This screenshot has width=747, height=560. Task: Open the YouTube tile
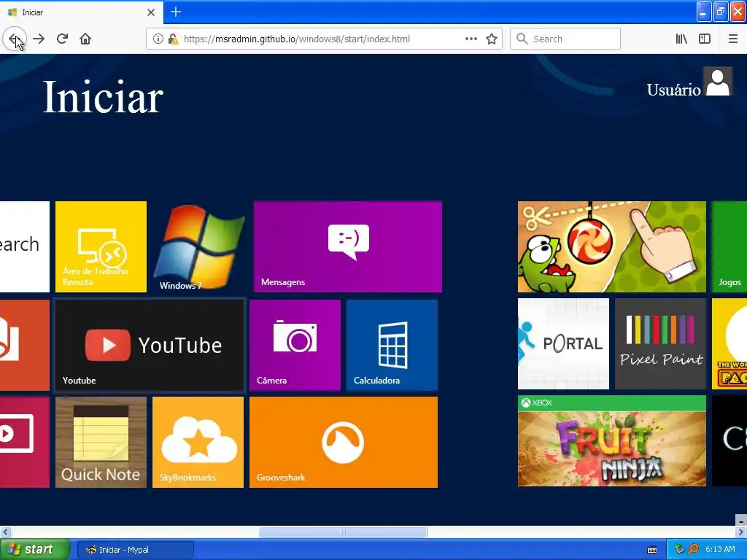tap(150, 345)
